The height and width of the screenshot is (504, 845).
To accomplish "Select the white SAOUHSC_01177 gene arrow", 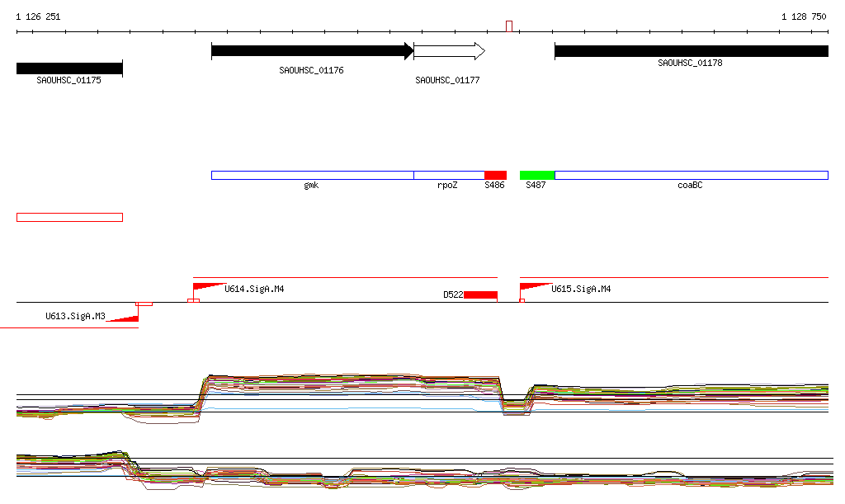I will tap(450, 51).
